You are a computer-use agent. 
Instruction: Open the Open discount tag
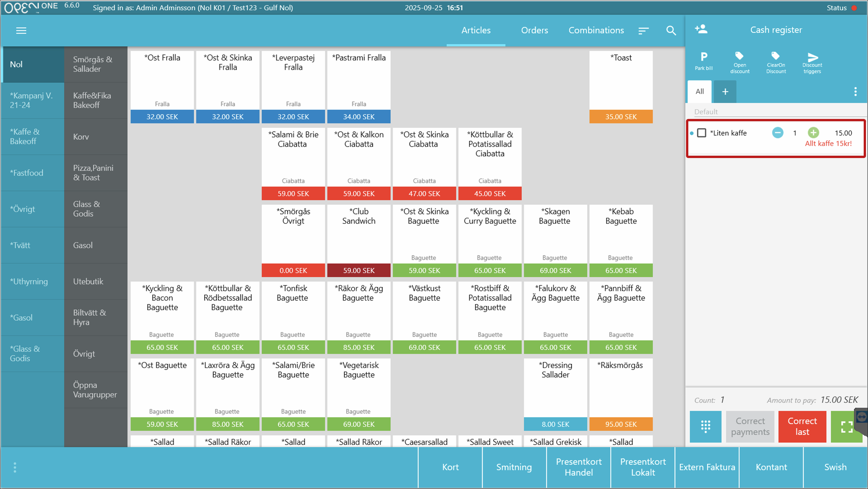coord(740,62)
